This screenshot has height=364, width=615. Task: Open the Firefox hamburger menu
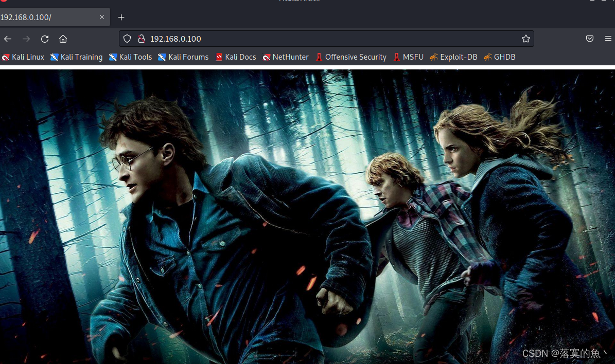pyautogui.click(x=608, y=39)
